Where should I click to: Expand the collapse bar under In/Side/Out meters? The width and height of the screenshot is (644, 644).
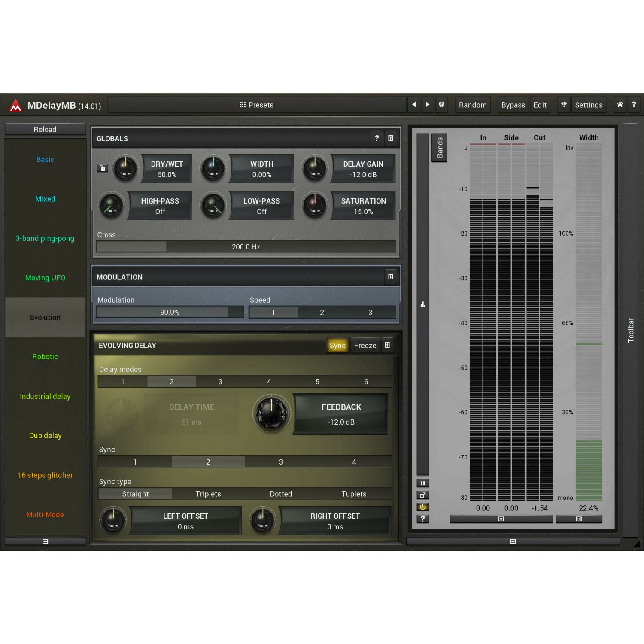point(501,519)
